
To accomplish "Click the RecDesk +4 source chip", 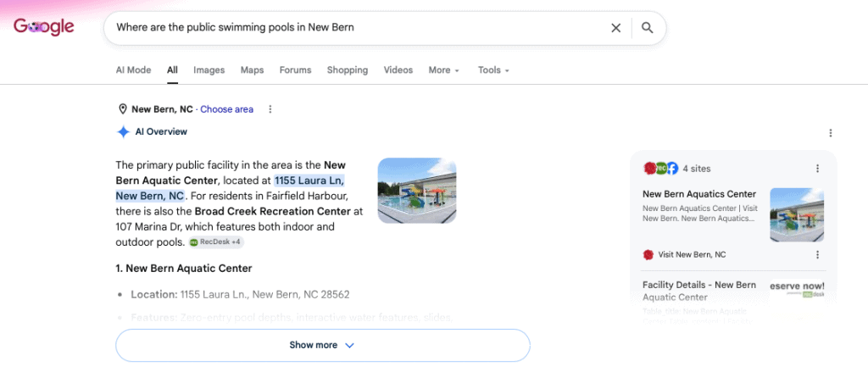I will [x=216, y=242].
